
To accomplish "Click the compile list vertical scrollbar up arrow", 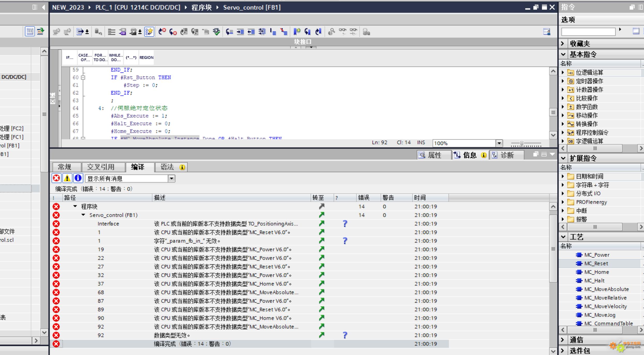I will tap(553, 206).
